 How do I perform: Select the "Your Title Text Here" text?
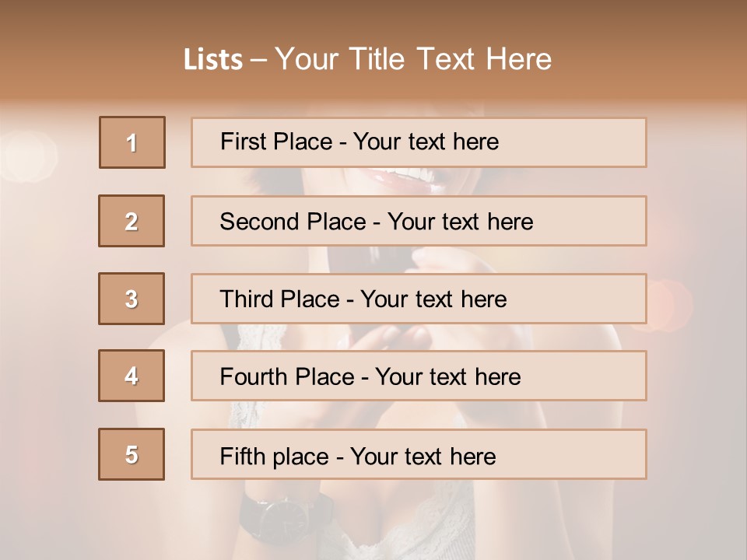(413, 60)
